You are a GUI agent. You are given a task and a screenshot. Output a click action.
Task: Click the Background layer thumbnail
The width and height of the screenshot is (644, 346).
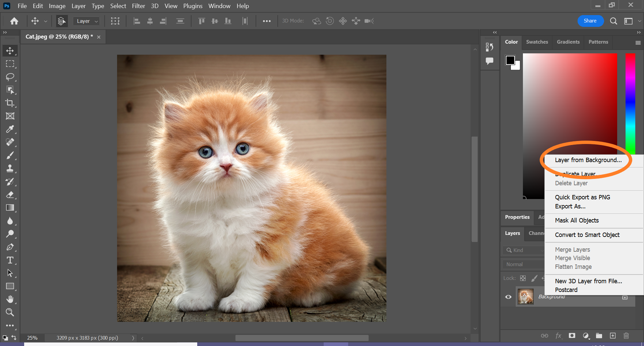click(525, 297)
